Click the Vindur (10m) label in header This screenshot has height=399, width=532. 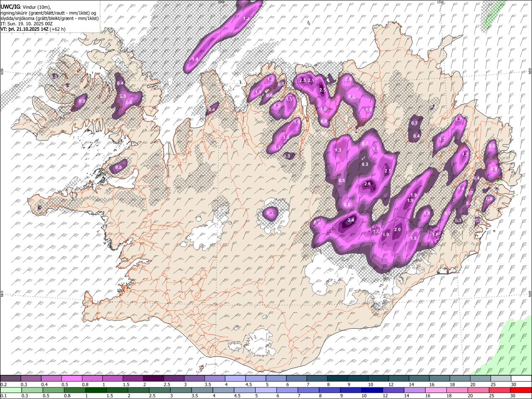click(37, 7)
